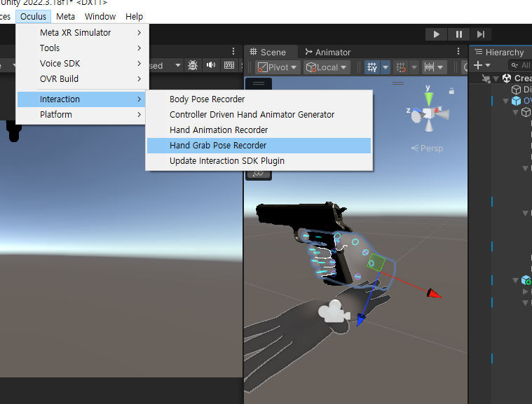Toggle scene pickability icon in Hierarchy

point(486,78)
